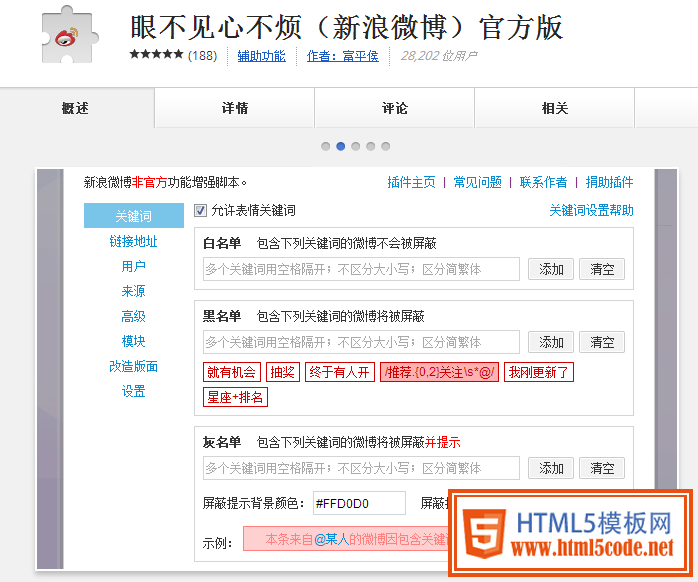Select the 关键词 sidebar item

click(x=134, y=216)
